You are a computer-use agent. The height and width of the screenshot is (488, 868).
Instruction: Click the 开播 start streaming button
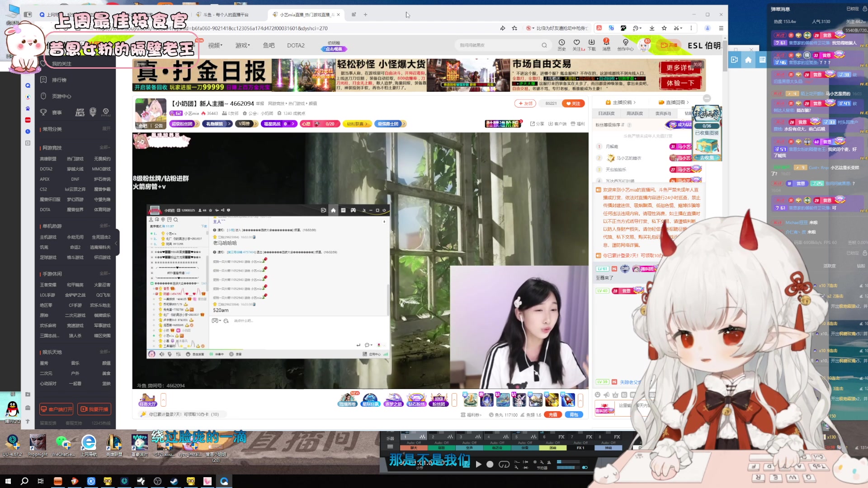(x=669, y=45)
